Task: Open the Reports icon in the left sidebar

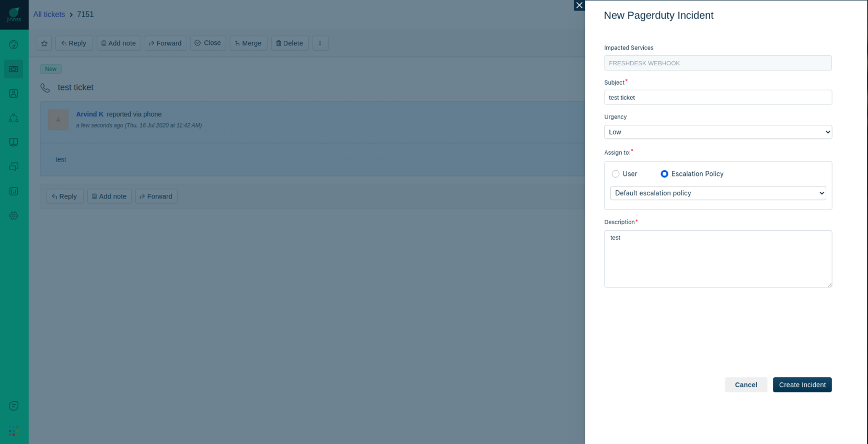Action: tap(14, 191)
